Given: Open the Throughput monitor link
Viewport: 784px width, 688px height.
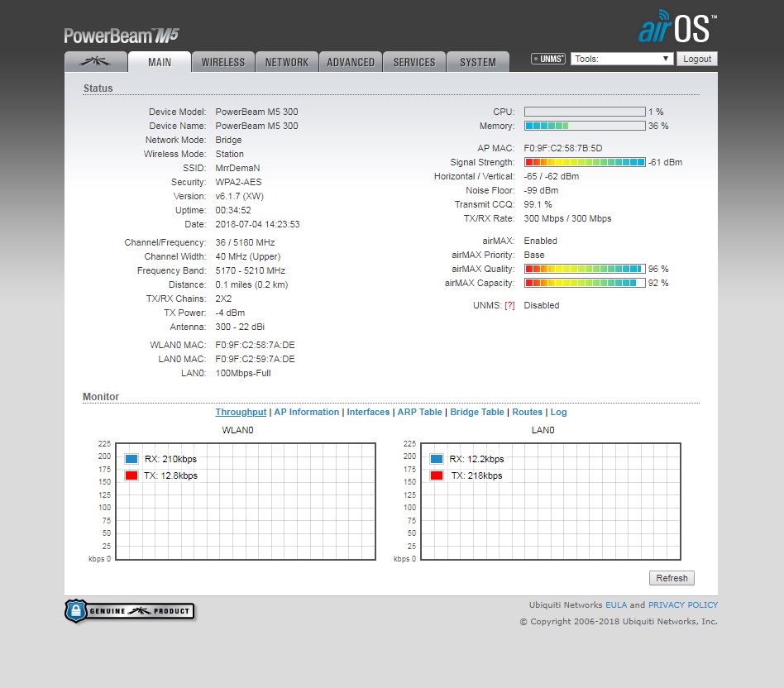Looking at the screenshot, I should 241,412.
